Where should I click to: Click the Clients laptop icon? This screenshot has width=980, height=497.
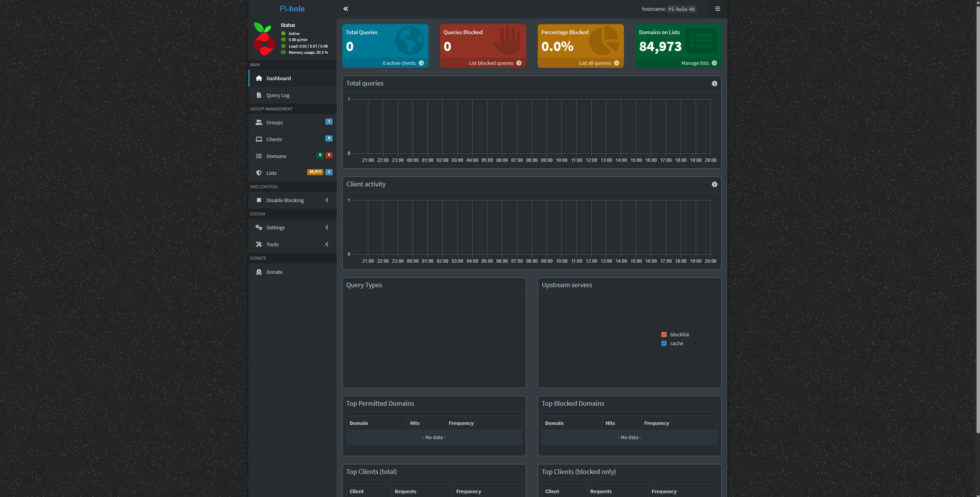(259, 139)
